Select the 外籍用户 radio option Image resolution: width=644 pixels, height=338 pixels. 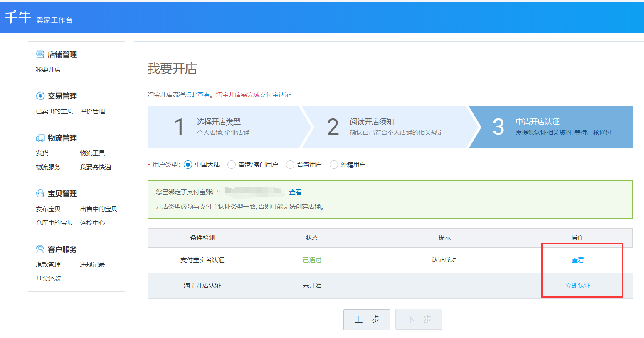[333, 164]
